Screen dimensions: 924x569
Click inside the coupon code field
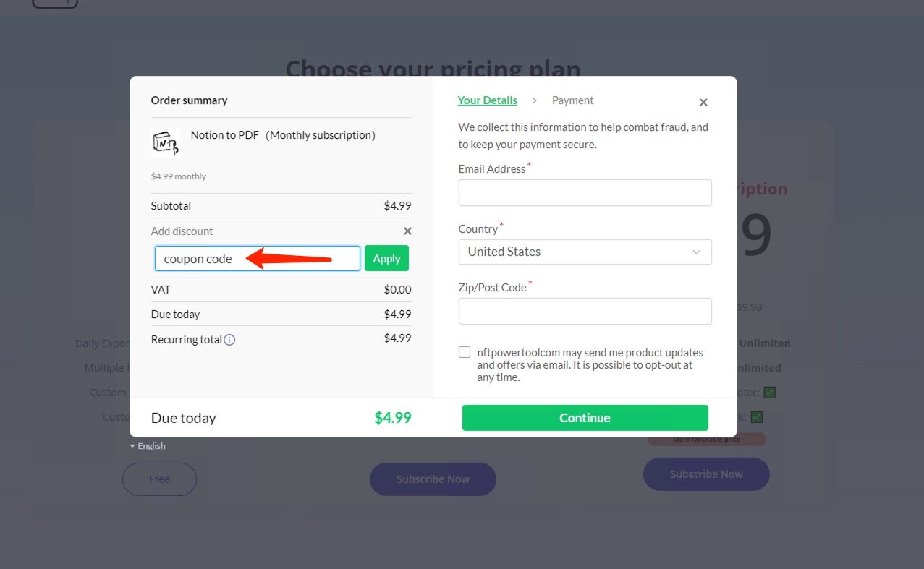[x=217, y=258]
